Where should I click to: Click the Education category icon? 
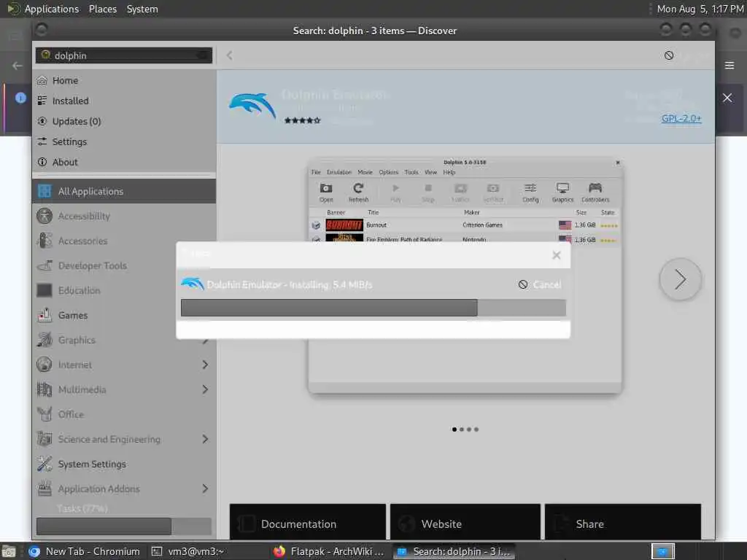pyautogui.click(x=44, y=290)
